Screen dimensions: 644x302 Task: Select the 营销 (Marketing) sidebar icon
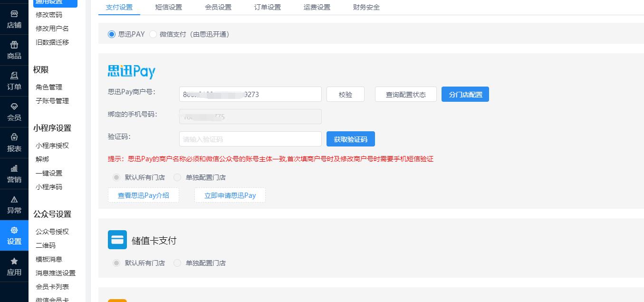14,175
